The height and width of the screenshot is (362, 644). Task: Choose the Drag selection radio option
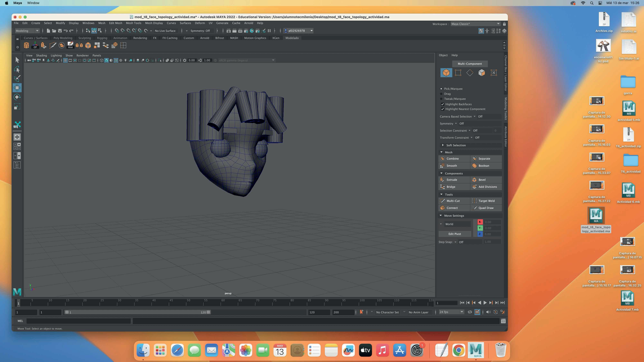(x=441, y=94)
